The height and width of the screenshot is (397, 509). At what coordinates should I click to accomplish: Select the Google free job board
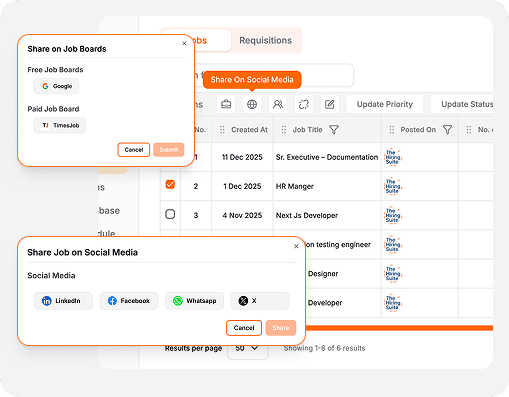pyautogui.click(x=56, y=86)
